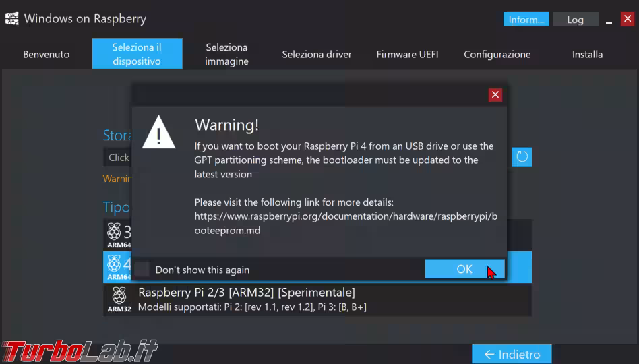
Task: Click the ARM32 Raspberry icon
Action: pos(119,299)
